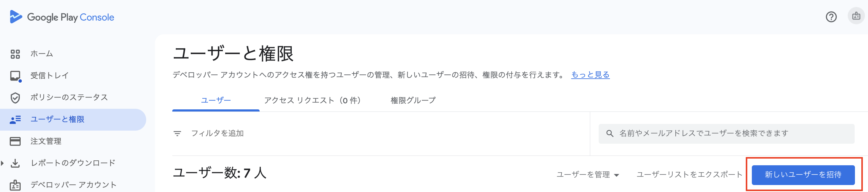The width and height of the screenshot is (868, 192).
Task: Open デベロッパー アカウント icon
Action: point(15,185)
